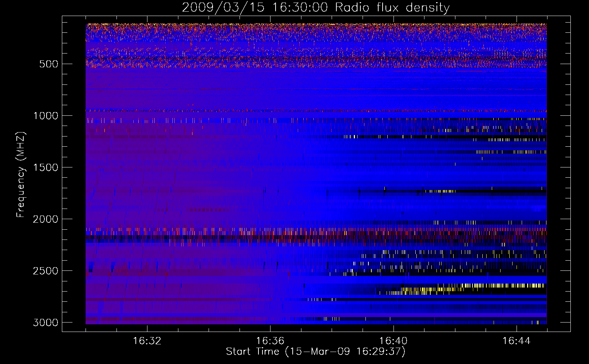Select the 16:36 time tick label
The width and height of the screenshot is (589, 364).
click(270, 341)
